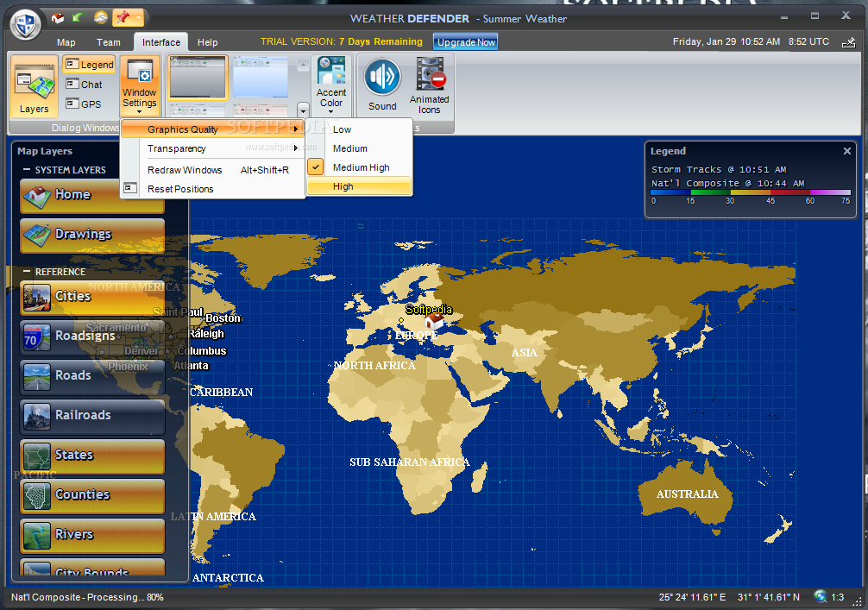
Task: Click the longitude coordinate readout
Action: (692, 597)
